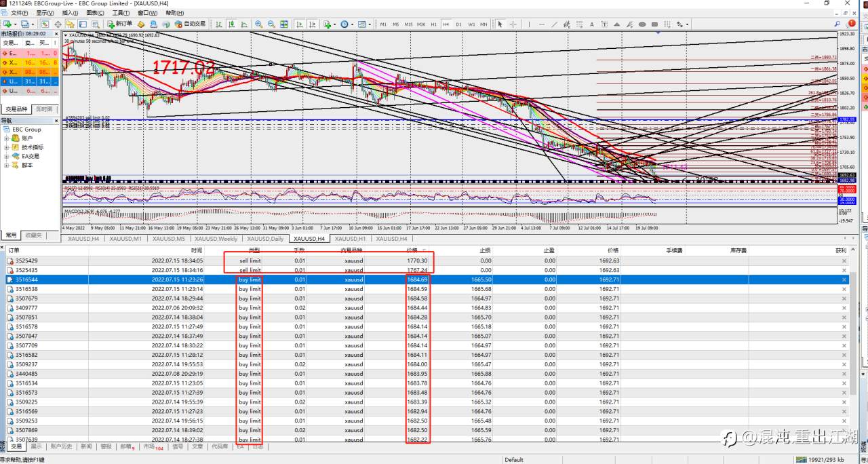Set timeframe to M15
This screenshot has height=464, width=868.
pos(408,24)
